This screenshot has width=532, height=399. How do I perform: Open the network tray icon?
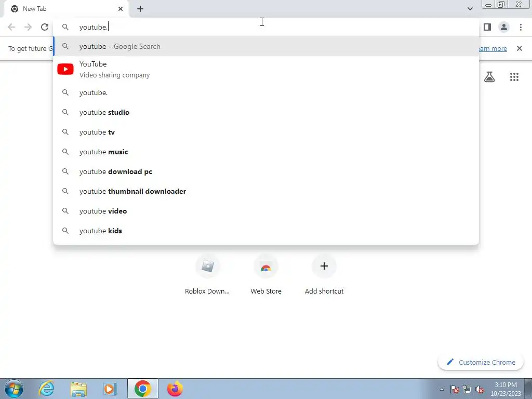pyautogui.click(x=467, y=389)
